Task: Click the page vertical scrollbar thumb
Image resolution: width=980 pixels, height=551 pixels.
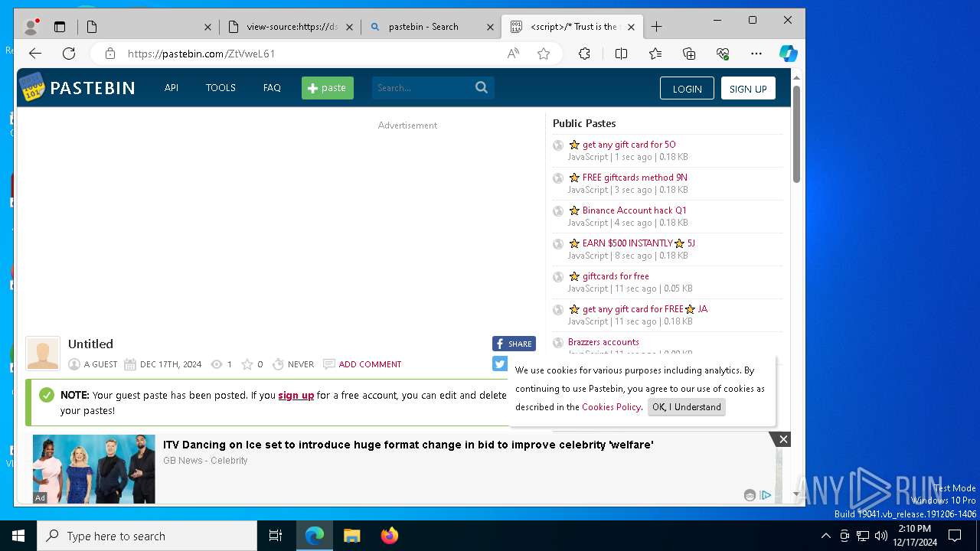Action: click(796, 134)
